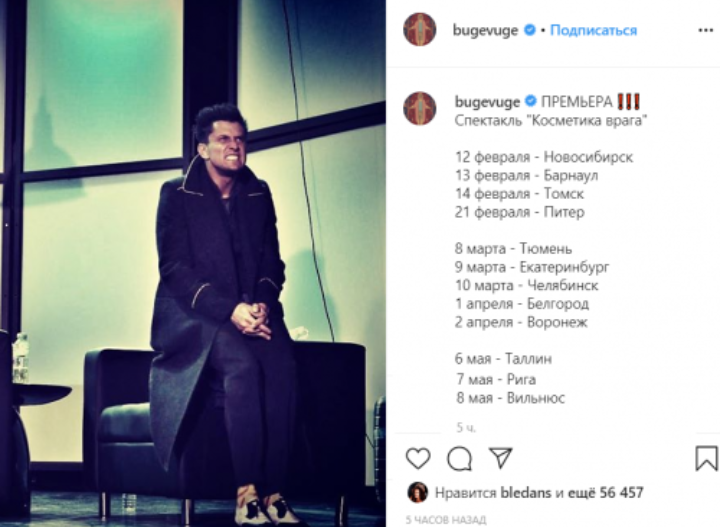Click Подписаться to follow bugevuge
This screenshot has height=527, width=720.
pos(593,30)
